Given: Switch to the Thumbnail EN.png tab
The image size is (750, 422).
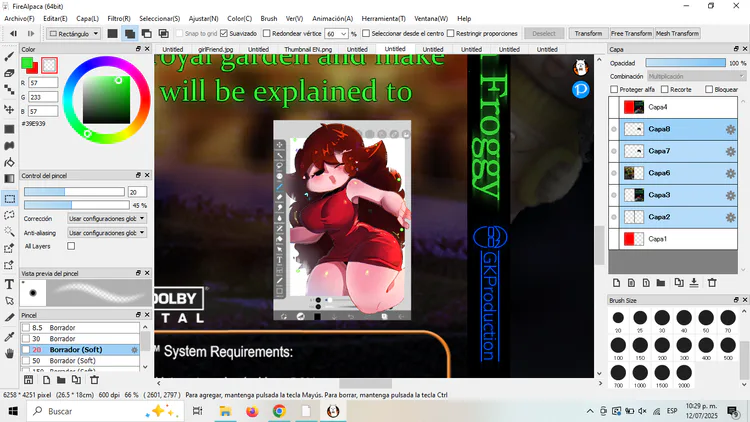Looking at the screenshot, I should pos(308,49).
